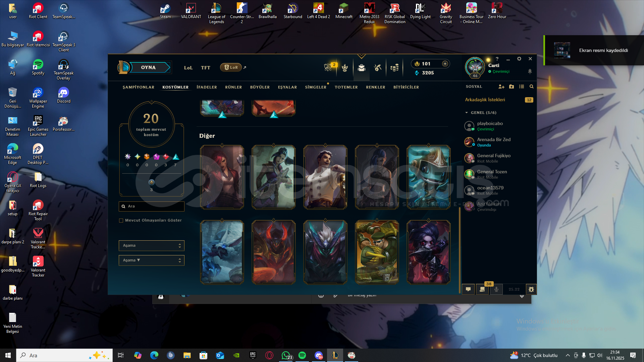Open client settings gear icon
The width and height of the screenshot is (644, 362).
519,59
